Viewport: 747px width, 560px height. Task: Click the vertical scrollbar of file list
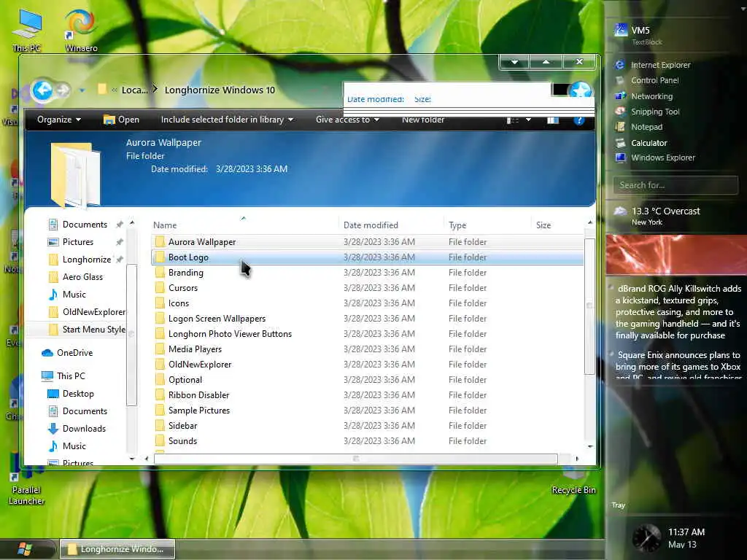pyautogui.click(x=589, y=306)
